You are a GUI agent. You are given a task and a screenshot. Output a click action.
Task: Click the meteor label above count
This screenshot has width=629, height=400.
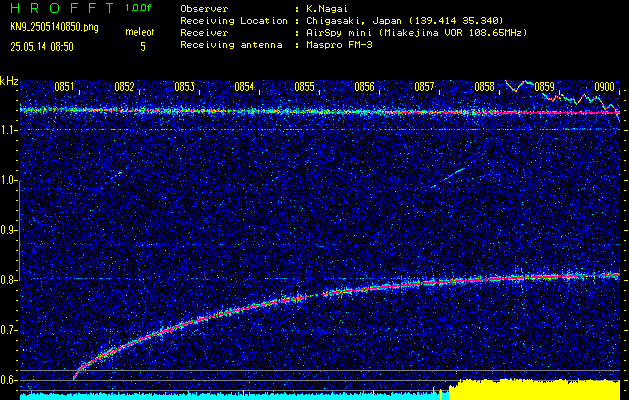point(139,32)
